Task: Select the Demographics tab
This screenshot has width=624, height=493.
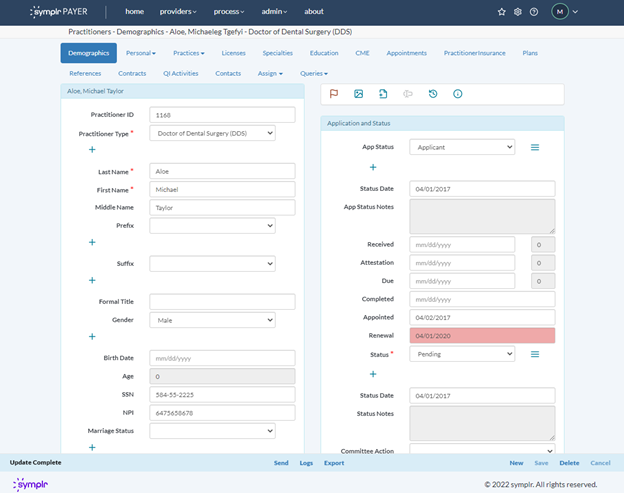Action: [89, 53]
